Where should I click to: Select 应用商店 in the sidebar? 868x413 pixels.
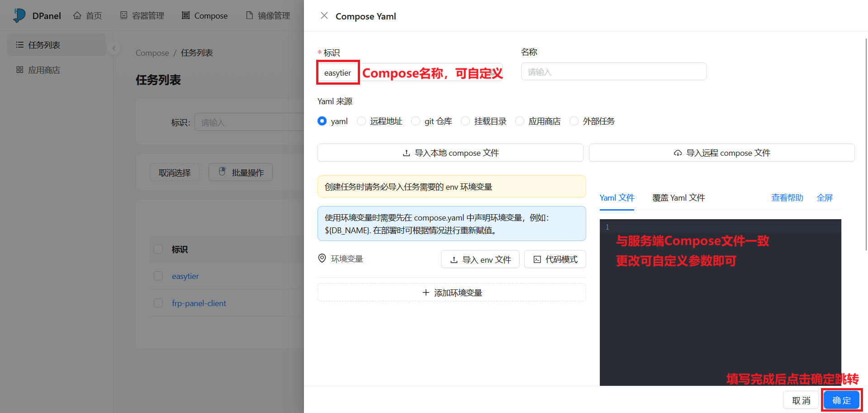[x=57, y=70]
